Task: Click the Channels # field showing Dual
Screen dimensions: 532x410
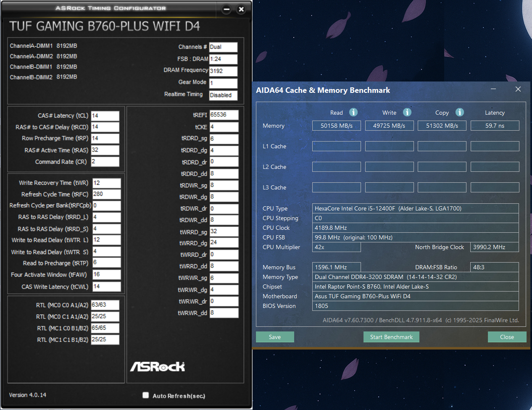Action: (224, 47)
